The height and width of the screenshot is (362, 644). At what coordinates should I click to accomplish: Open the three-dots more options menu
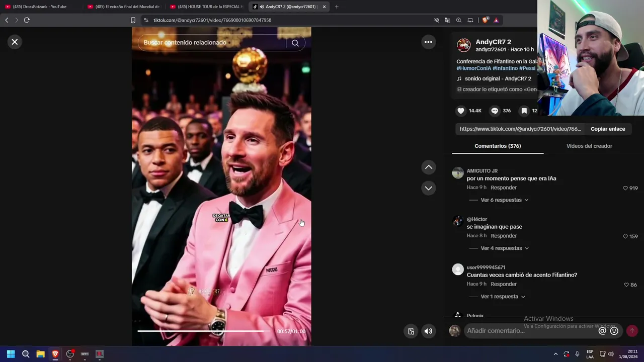pos(428,42)
